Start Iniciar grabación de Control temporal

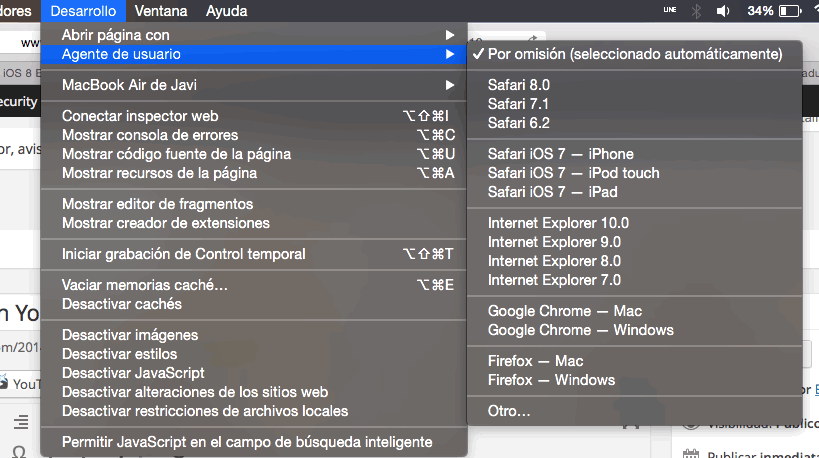tap(254, 254)
